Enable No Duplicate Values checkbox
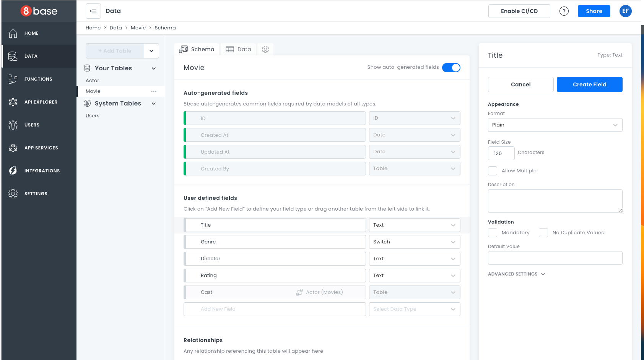Image resolution: width=644 pixels, height=360 pixels. 543,233
